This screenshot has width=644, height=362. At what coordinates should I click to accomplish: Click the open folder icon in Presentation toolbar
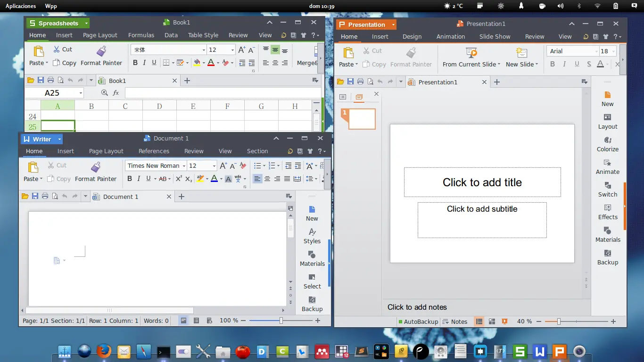pos(340,82)
